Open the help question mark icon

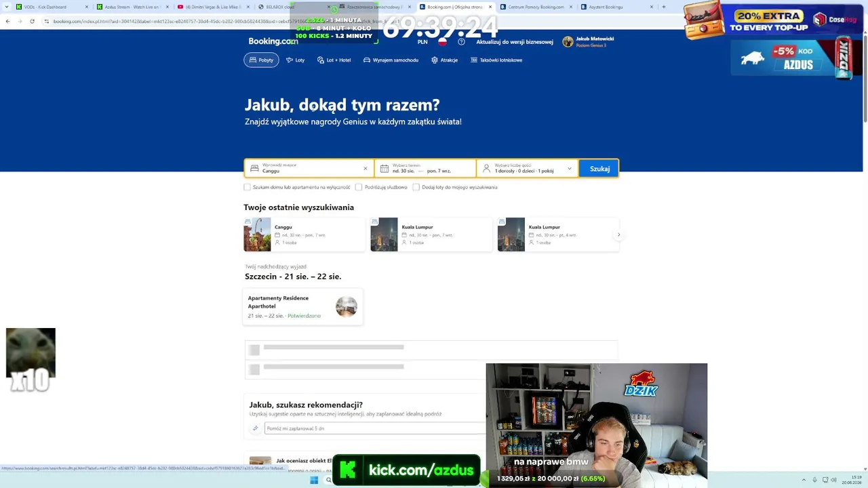coord(461,42)
